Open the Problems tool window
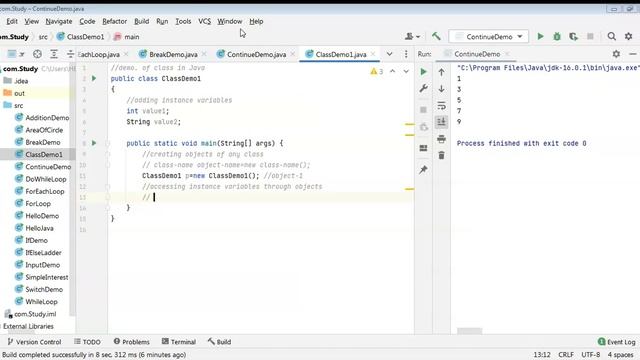Screen dimensions: 640x360 pyautogui.click(x=131, y=342)
